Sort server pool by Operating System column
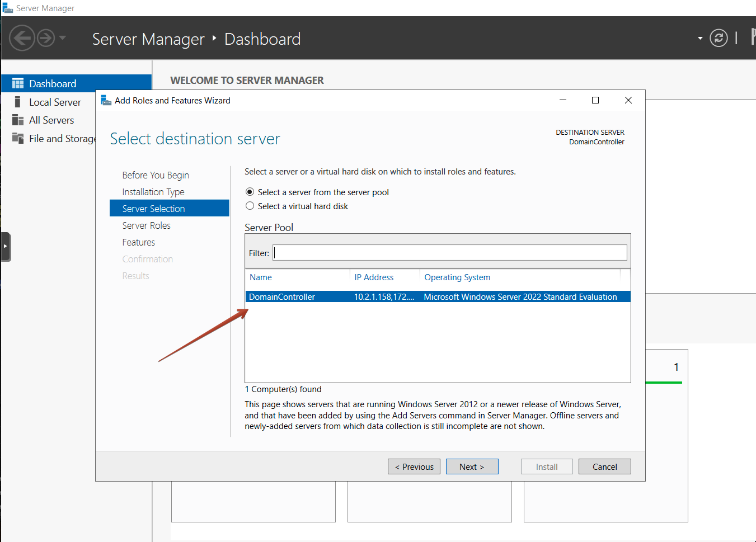The height and width of the screenshot is (542, 756). 457,277
